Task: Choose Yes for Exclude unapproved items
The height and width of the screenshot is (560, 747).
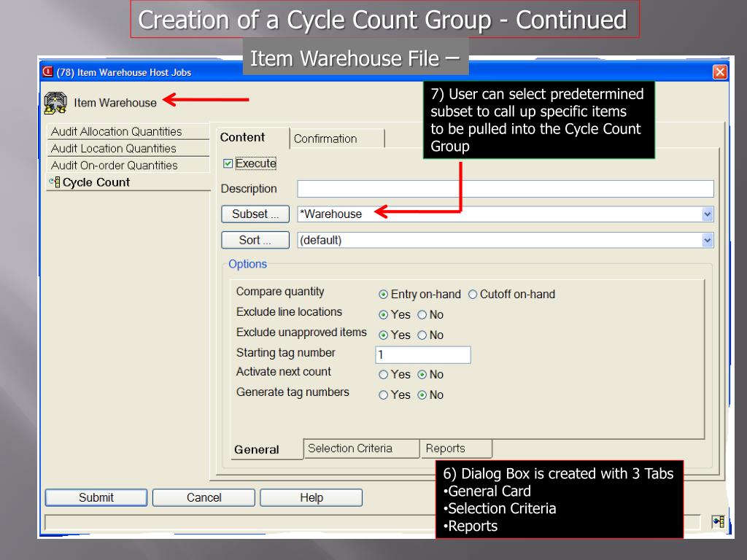Action: tap(383, 335)
